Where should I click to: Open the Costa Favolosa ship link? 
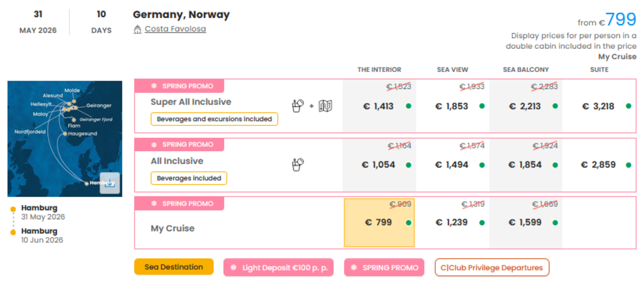point(175,29)
